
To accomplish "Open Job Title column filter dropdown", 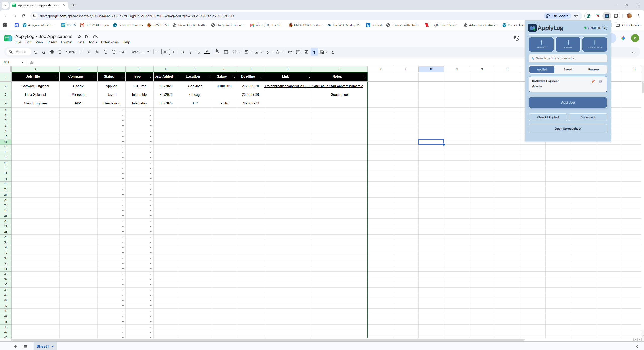I will click(57, 77).
